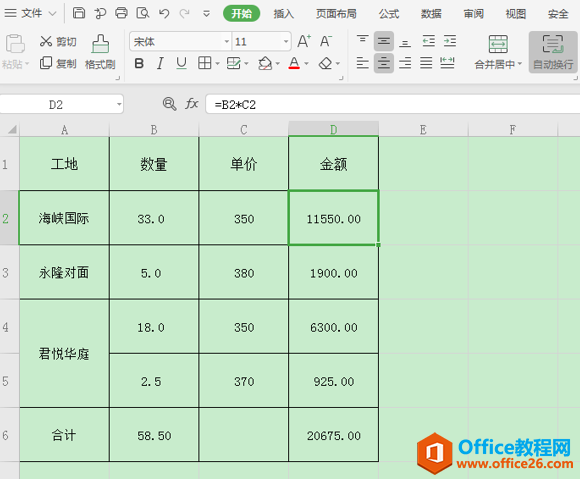This screenshot has width=580, height=481.
Task: Expand quick access toolbar customization arrow
Action: [x=206, y=14]
